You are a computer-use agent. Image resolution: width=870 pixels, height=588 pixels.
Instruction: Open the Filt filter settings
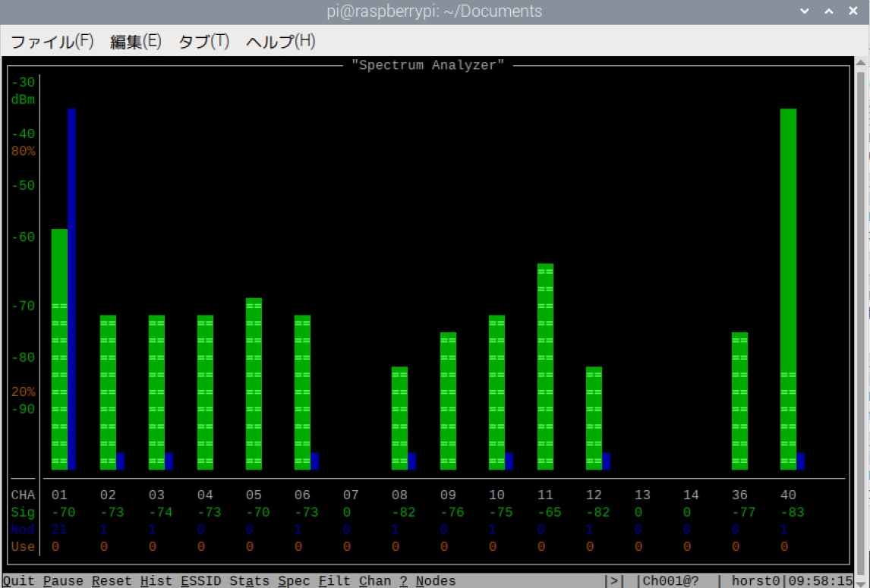(x=334, y=581)
